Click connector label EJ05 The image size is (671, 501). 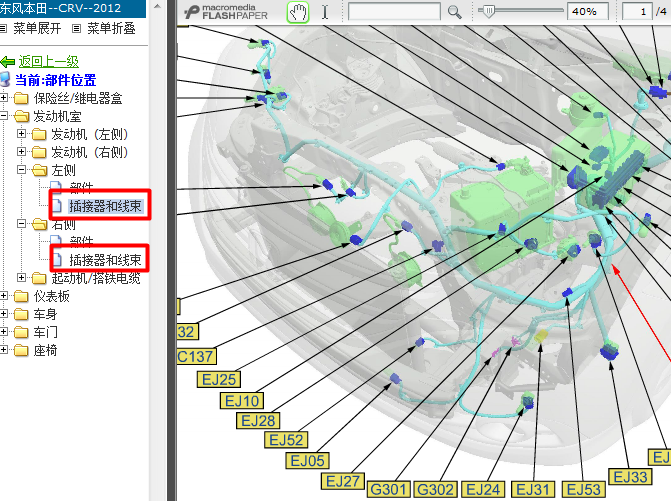(x=307, y=461)
